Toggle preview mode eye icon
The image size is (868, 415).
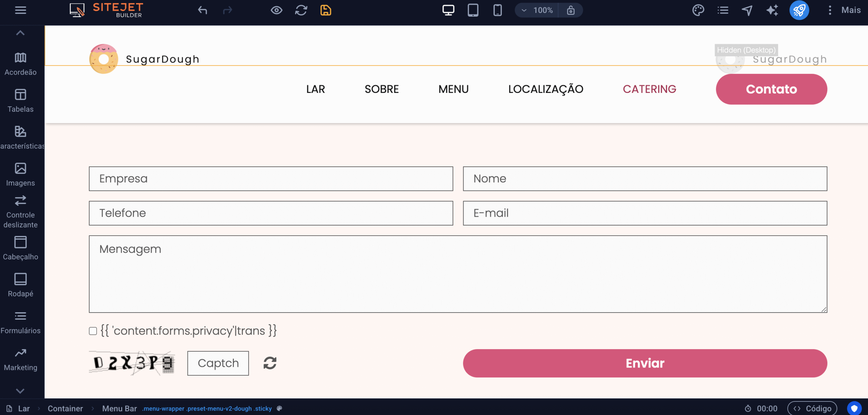coord(276,10)
